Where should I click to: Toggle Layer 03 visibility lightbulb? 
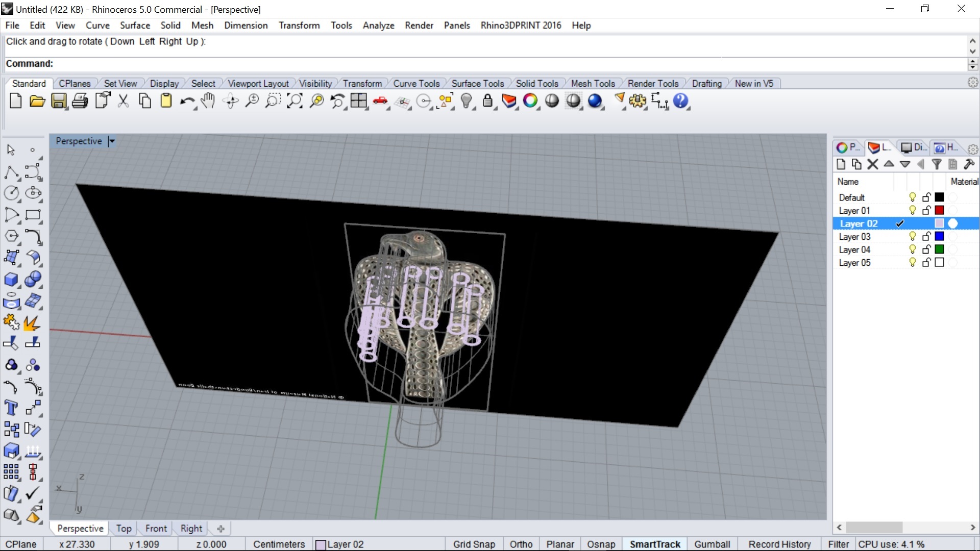(913, 236)
